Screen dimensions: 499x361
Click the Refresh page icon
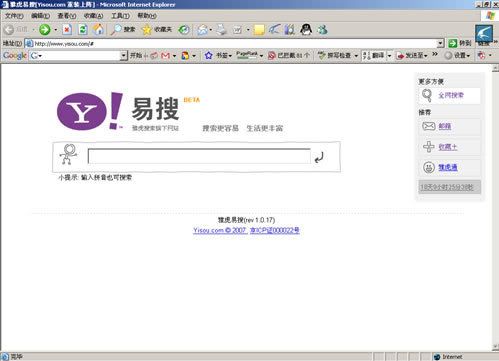[82, 30]
